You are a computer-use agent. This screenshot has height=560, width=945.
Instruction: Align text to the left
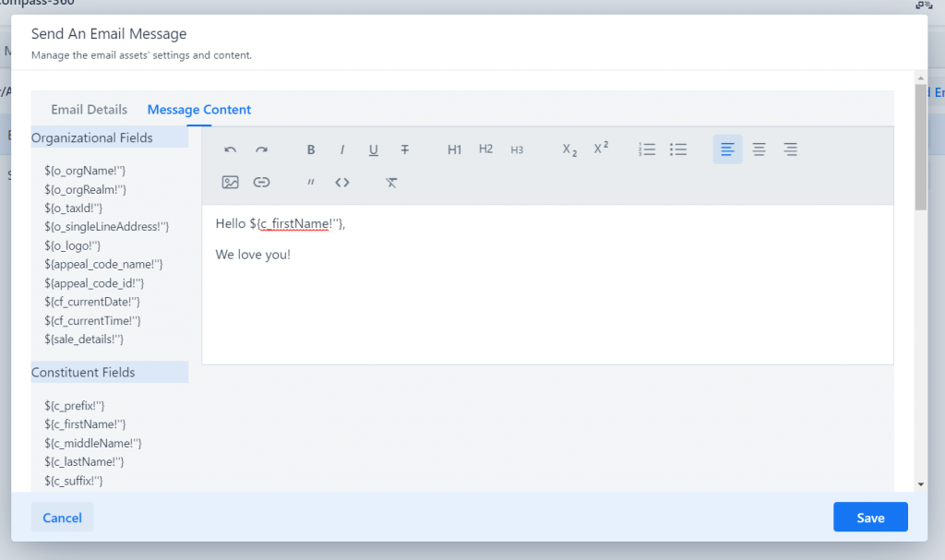pos(728,149)
